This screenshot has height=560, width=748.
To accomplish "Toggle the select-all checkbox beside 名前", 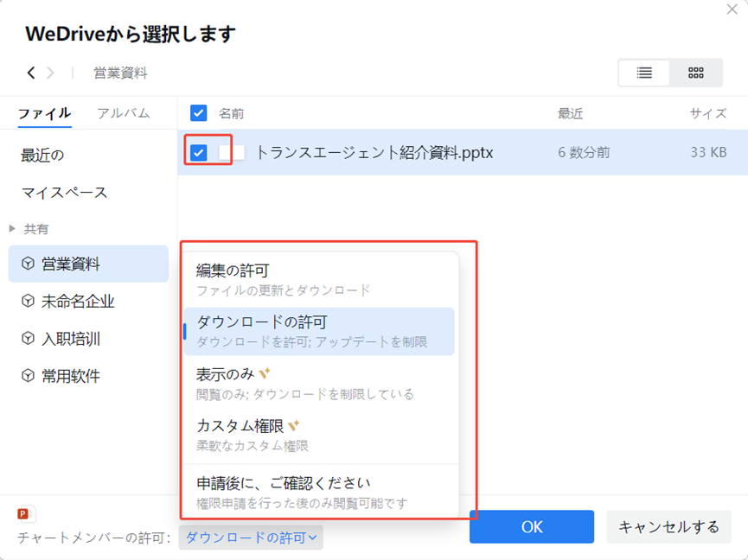I will coord(199,113).
